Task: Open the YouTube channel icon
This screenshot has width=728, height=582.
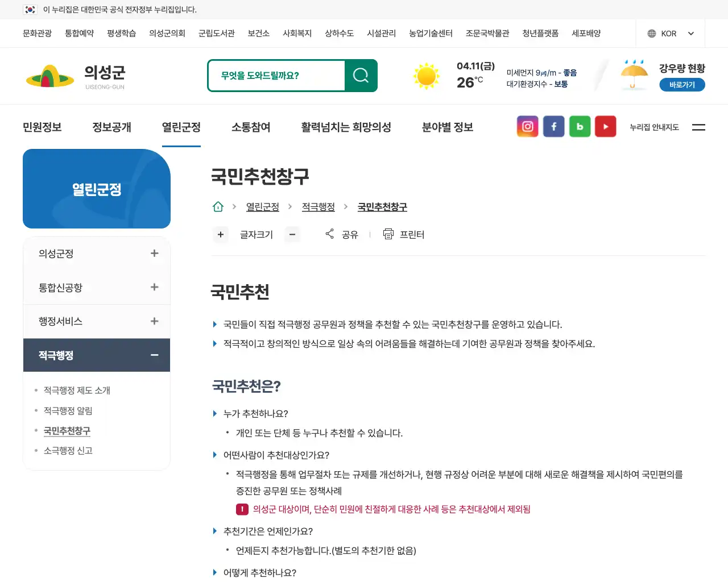Action: pos(605,126)
